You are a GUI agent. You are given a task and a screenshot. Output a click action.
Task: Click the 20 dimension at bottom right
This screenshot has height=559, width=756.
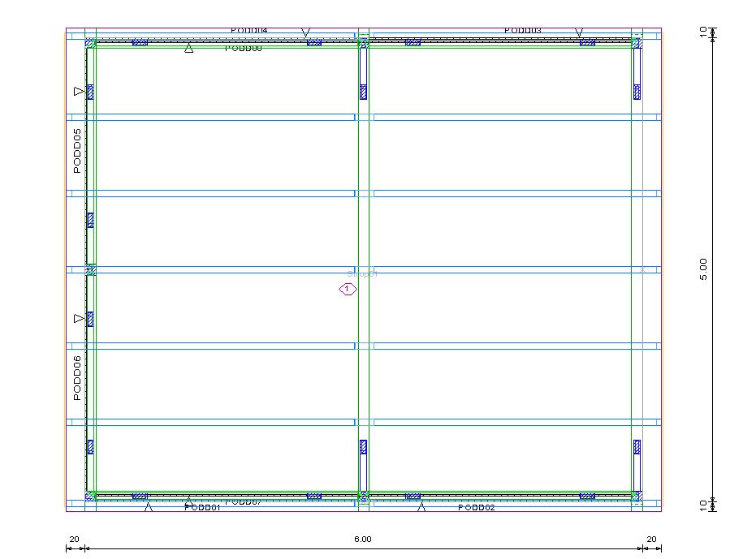[651, 539]
